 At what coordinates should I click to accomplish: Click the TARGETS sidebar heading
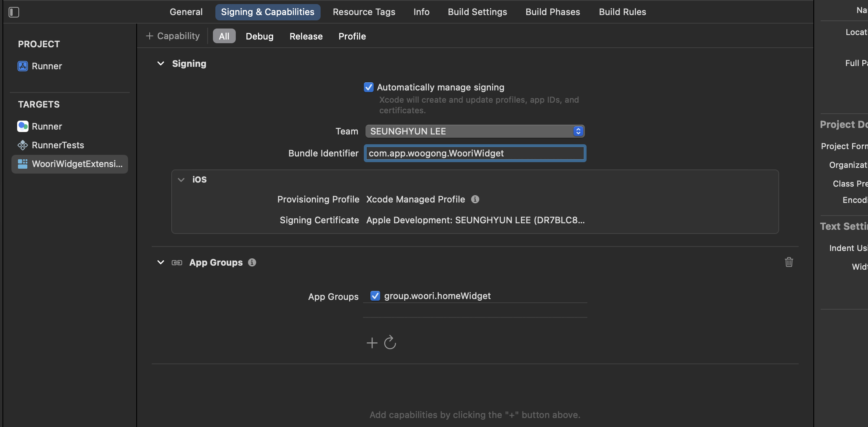(x=39, y=104)
